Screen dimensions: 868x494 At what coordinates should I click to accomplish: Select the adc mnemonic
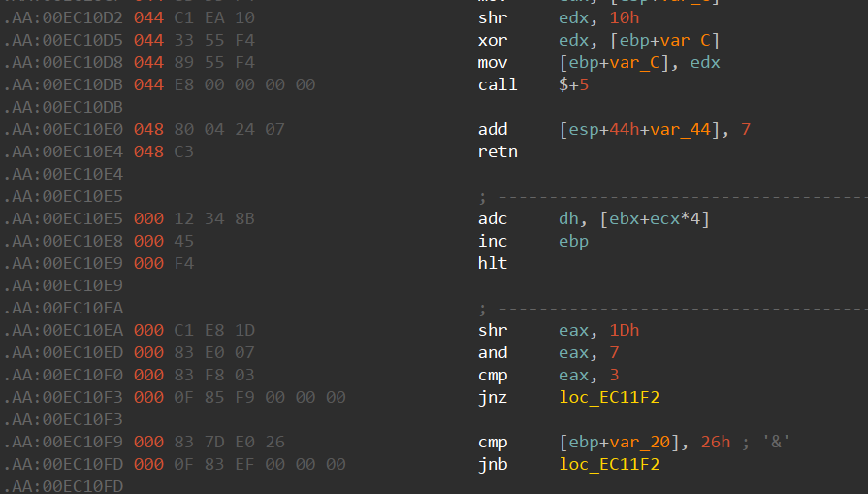click(x=493, y=218)
